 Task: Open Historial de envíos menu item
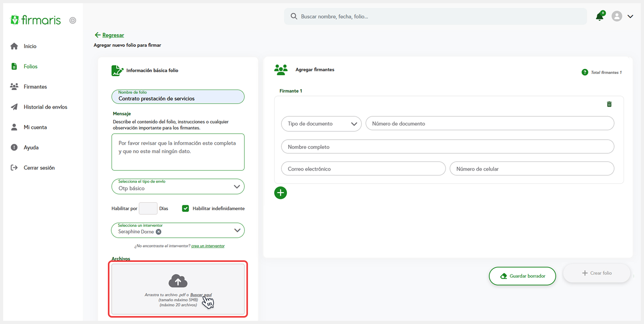click(45, 107)
